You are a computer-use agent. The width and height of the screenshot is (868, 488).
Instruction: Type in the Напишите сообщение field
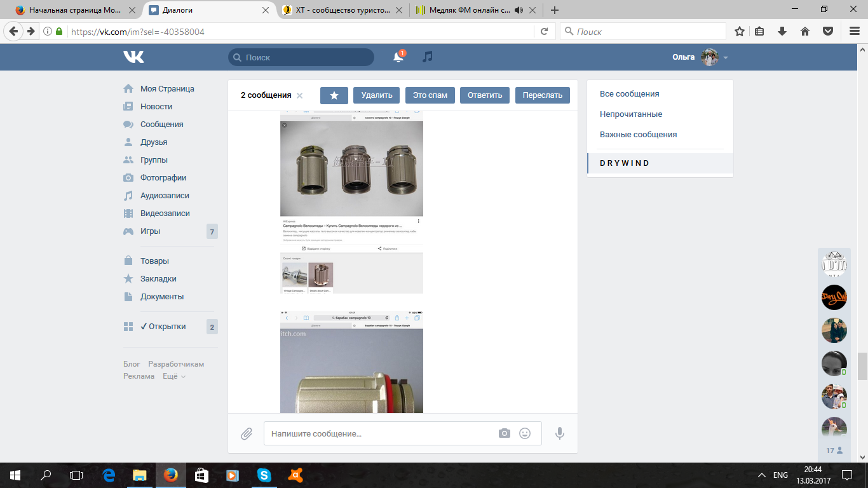click(381, 433)
